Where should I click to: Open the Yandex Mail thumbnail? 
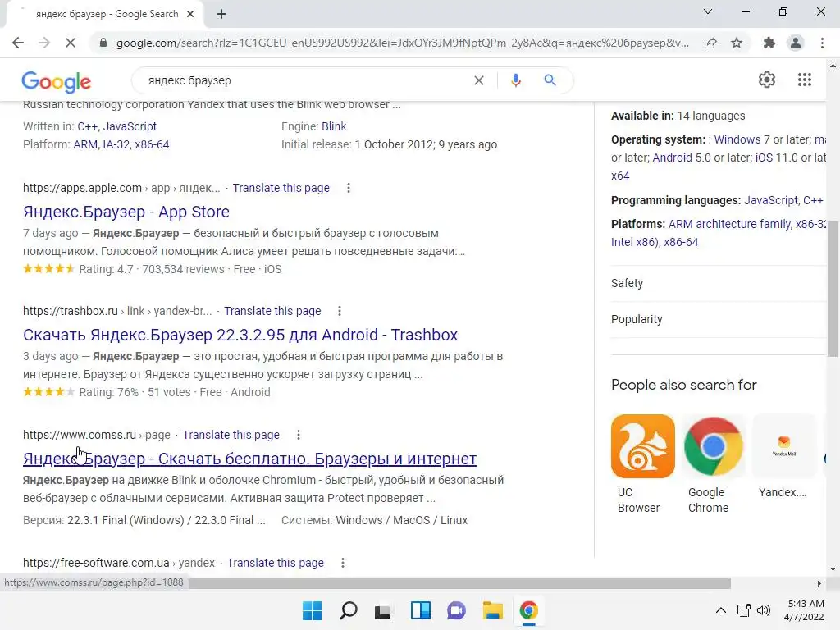tap(783, 445)
